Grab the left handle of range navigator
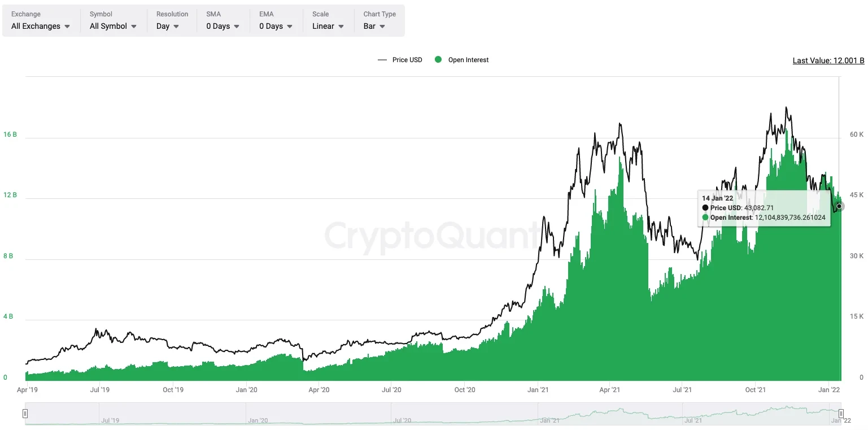 coord(25,414)
